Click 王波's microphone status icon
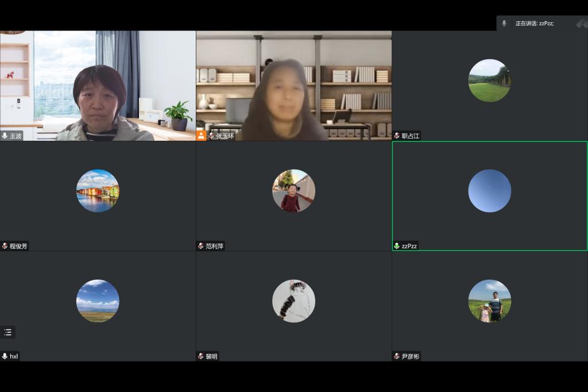This screenshot has height=392, width=588. click(x=5, y=136)
